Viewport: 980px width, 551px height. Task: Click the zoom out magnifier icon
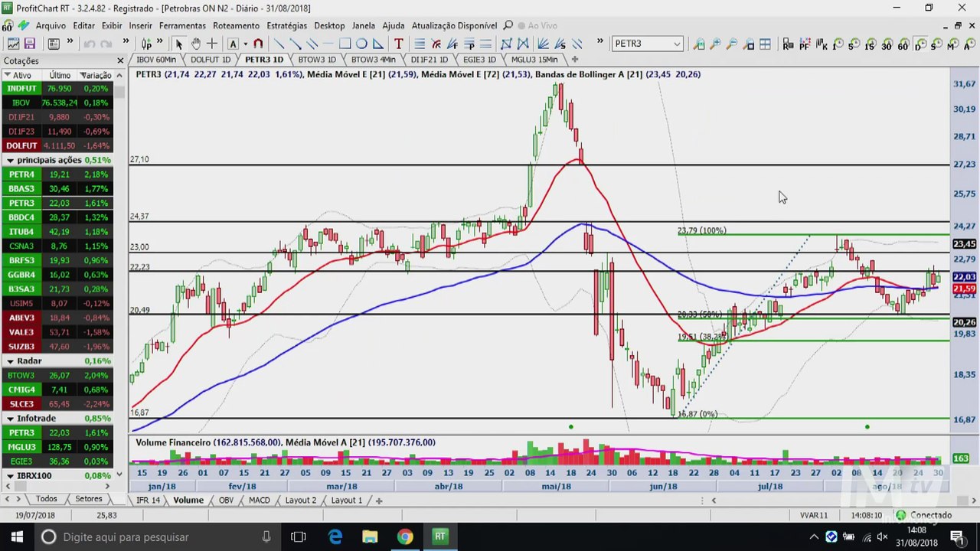[732, 44]
